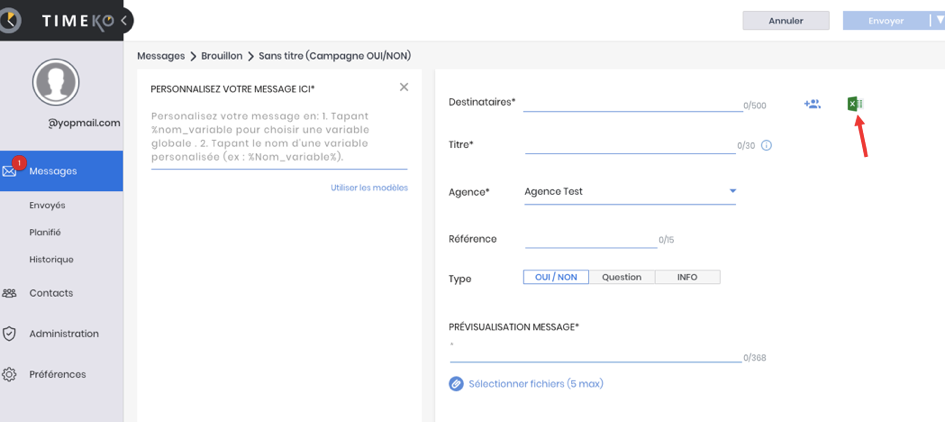Image resolution: width=945 pixels, height=422 pixels.
Task: Select INFO message type
Action: coord(687,277)
